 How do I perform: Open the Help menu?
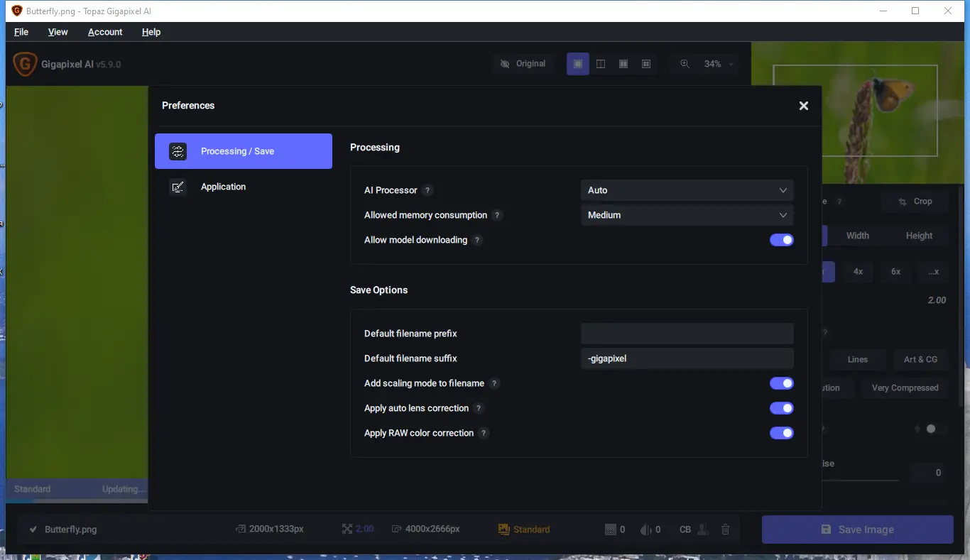click(x=151, y=32)
